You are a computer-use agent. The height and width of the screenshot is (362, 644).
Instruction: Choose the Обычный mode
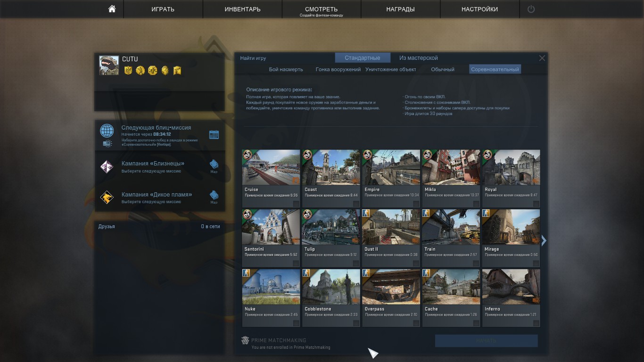click(x=443, y=69)
